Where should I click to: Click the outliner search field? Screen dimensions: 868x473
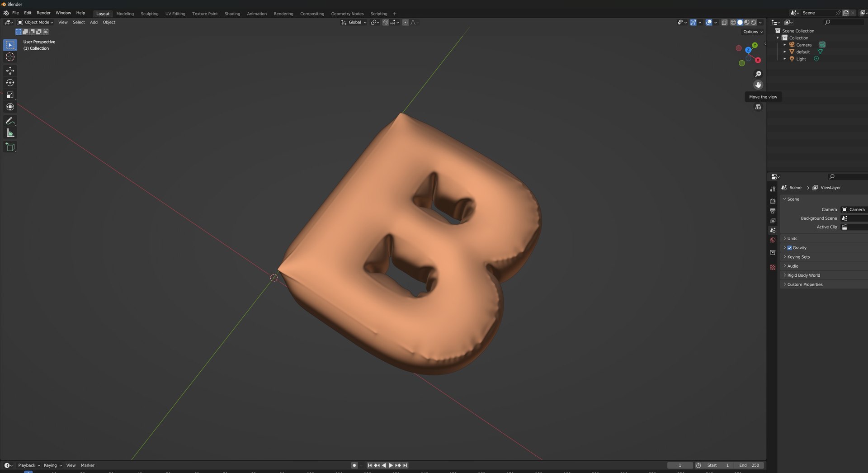coord(844,22)
